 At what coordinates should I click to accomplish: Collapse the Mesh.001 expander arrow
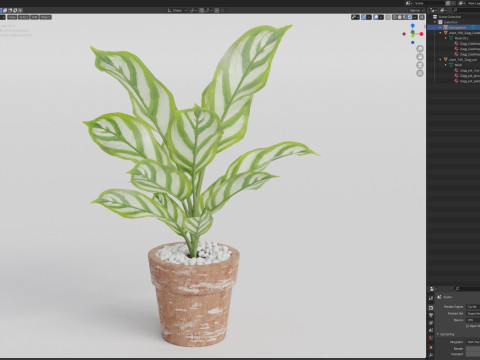pos(445,38)
